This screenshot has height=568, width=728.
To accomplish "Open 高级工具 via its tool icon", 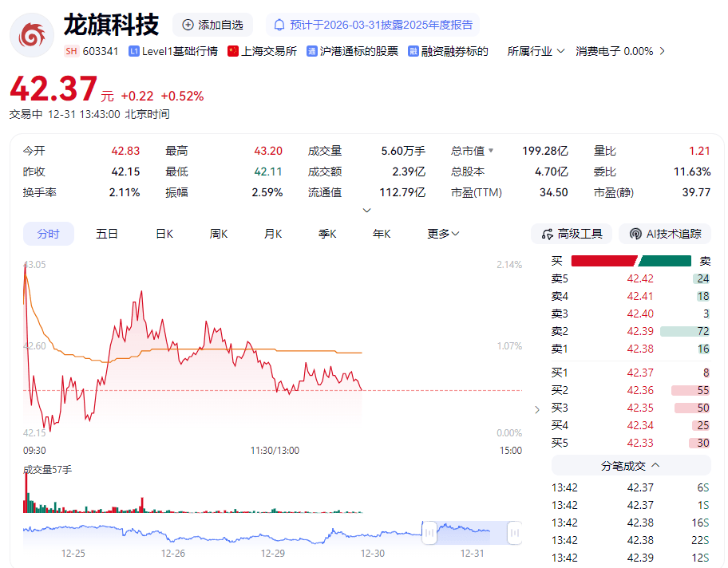I will 548,234.
